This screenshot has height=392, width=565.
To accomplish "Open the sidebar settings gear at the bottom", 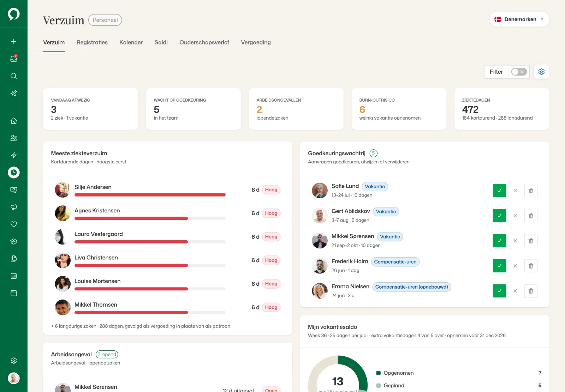I will [x=14, y=361].
